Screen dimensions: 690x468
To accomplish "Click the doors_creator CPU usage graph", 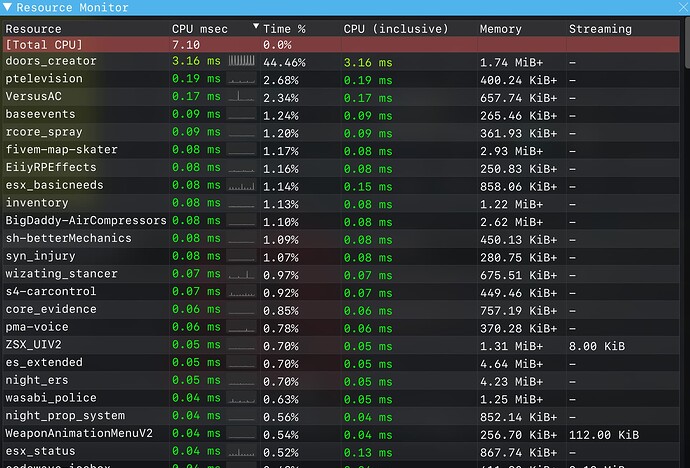I will (242, 62).
